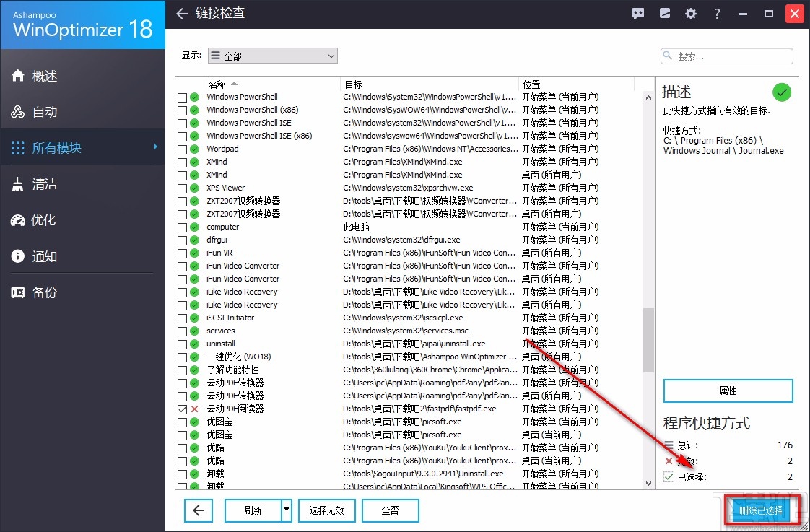
Task: Check the iFun VR checkbox
Action: pyautogui.click(x=182, y=253)
